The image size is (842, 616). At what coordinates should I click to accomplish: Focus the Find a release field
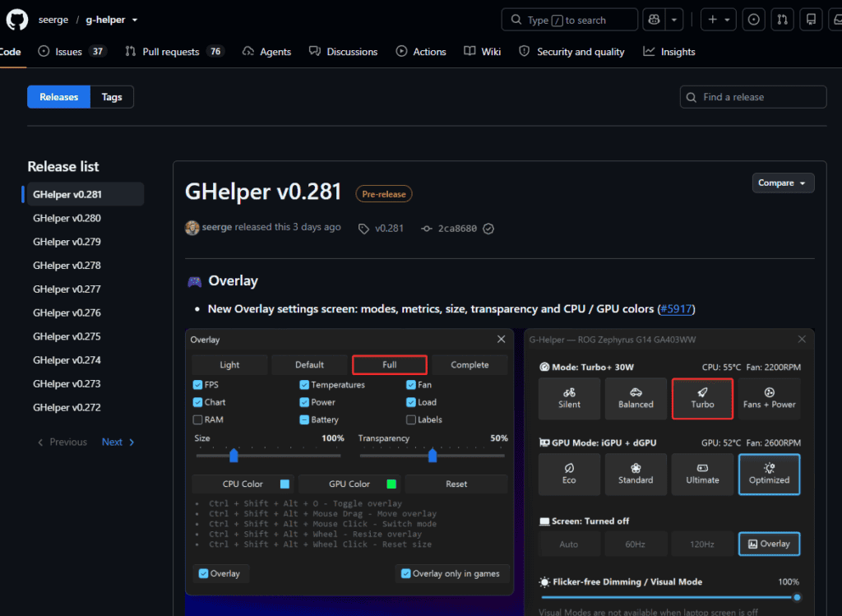753,97
